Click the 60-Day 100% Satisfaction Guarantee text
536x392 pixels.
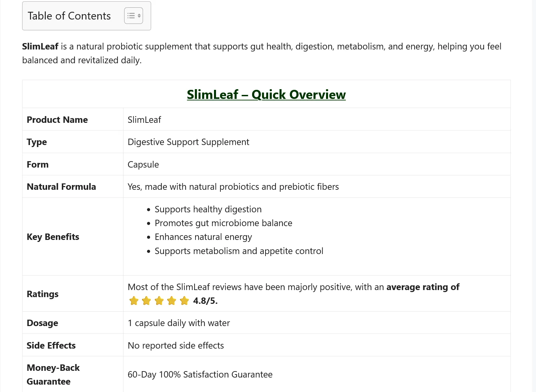tap(200, 374)
